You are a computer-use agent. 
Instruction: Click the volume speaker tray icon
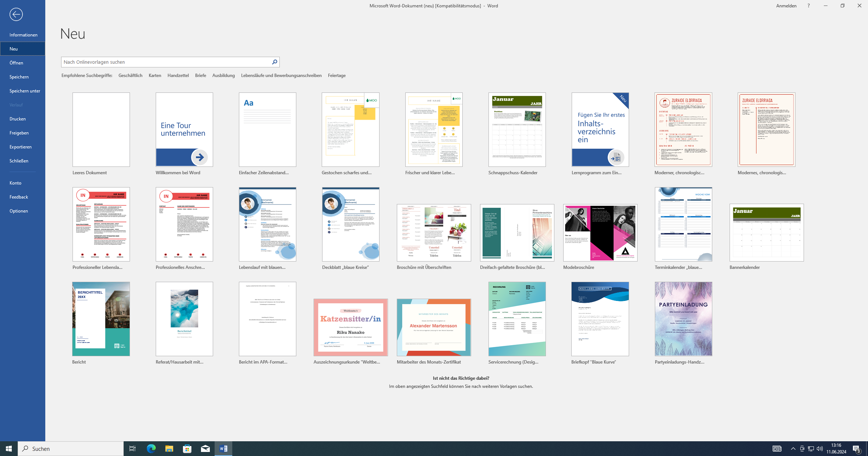819,448
